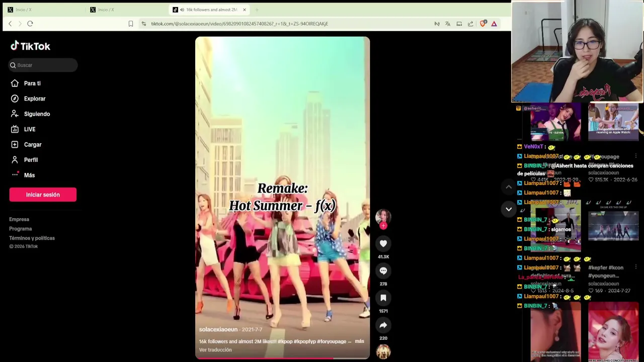Click the 2021-7-7 post date
This screenshot has width=644, height=362.
[252, 330]
